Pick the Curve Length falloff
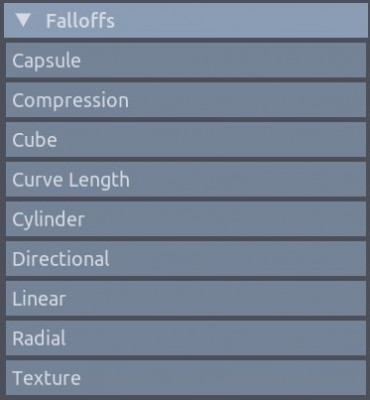The width and height of the screenshot is (370, 400). tap(186, 179)
